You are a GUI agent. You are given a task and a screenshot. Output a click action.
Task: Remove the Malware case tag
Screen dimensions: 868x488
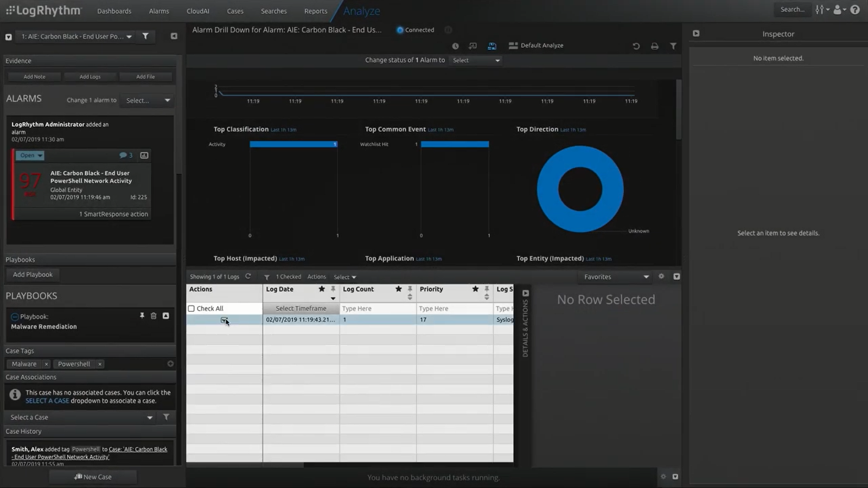46,364
